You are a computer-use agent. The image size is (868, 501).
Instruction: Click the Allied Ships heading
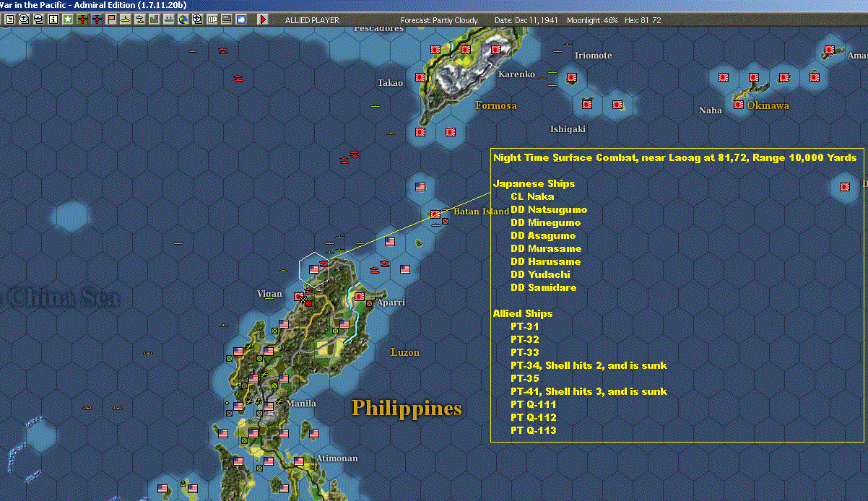(x=523, y=313)
